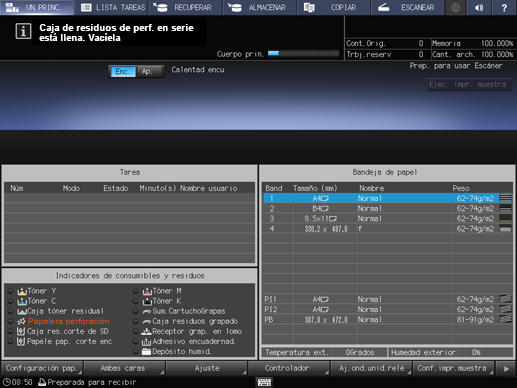Click the information icon beside the warning message

[x=23, y=31]
